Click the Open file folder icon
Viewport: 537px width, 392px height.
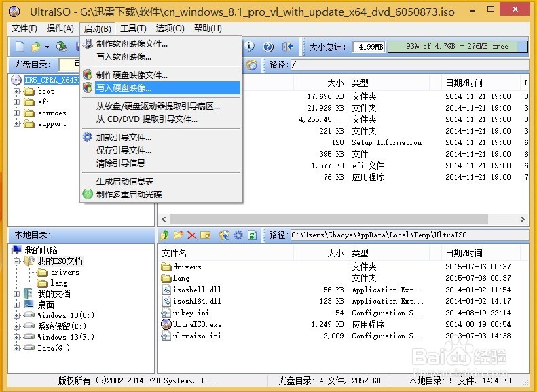pos(35,47)
